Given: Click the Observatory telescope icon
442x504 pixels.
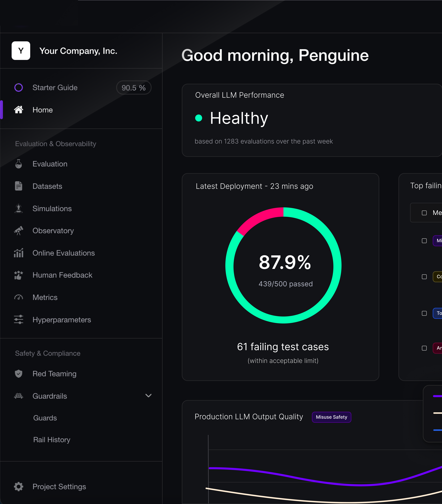Looking at the screenshot, I should (x=18, y=231).
